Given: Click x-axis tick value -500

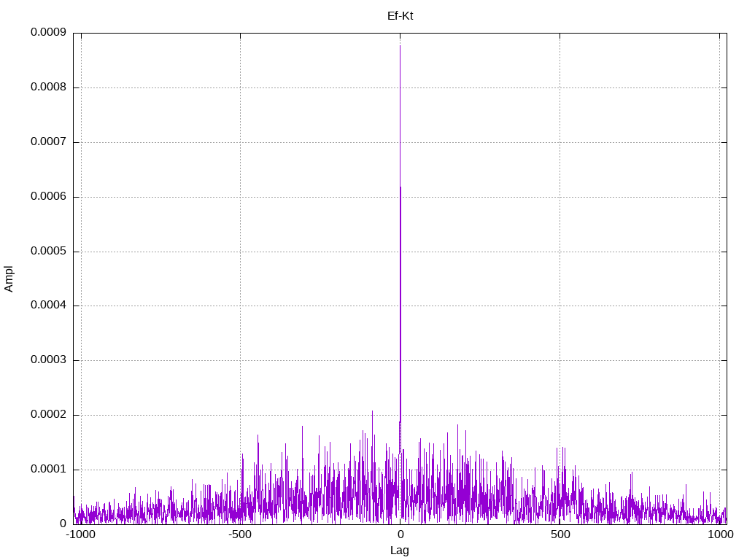Looking at the screenshot, I should [240, 534].
